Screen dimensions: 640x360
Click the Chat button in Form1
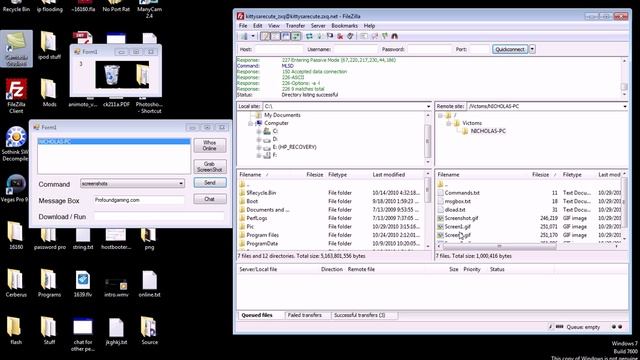point(210,199)
